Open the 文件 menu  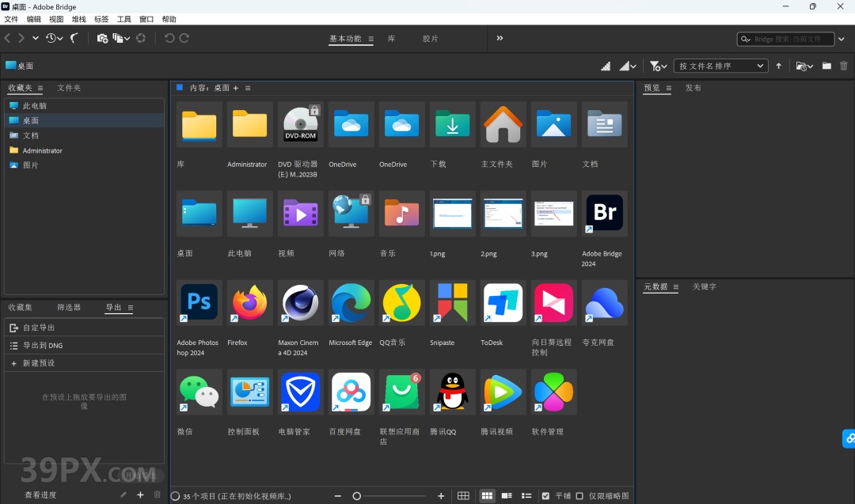point(11,19)
